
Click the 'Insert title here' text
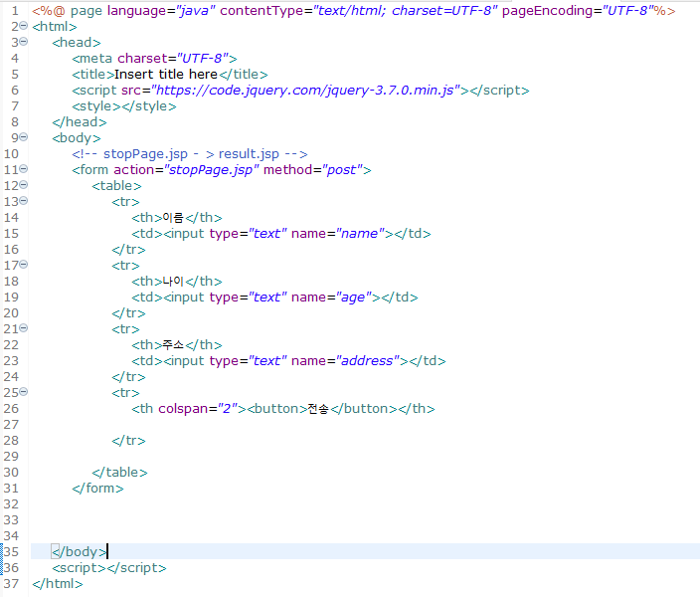coord(166,75)
